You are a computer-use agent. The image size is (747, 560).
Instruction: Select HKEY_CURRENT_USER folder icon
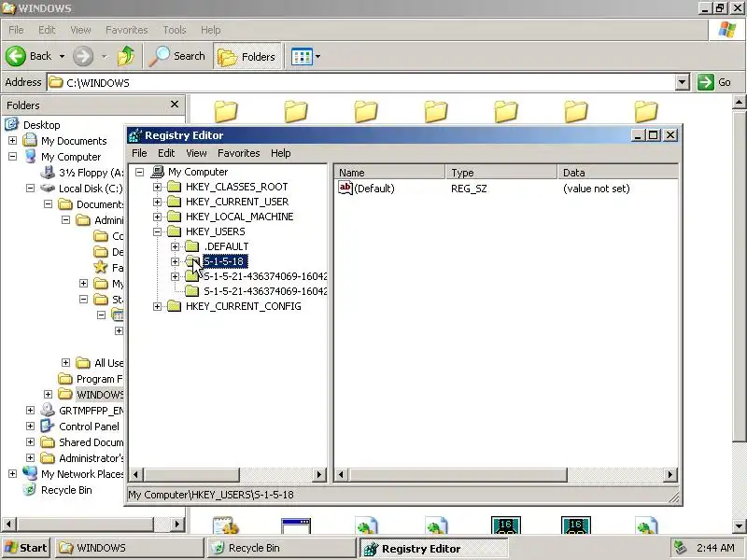[175, 202]
